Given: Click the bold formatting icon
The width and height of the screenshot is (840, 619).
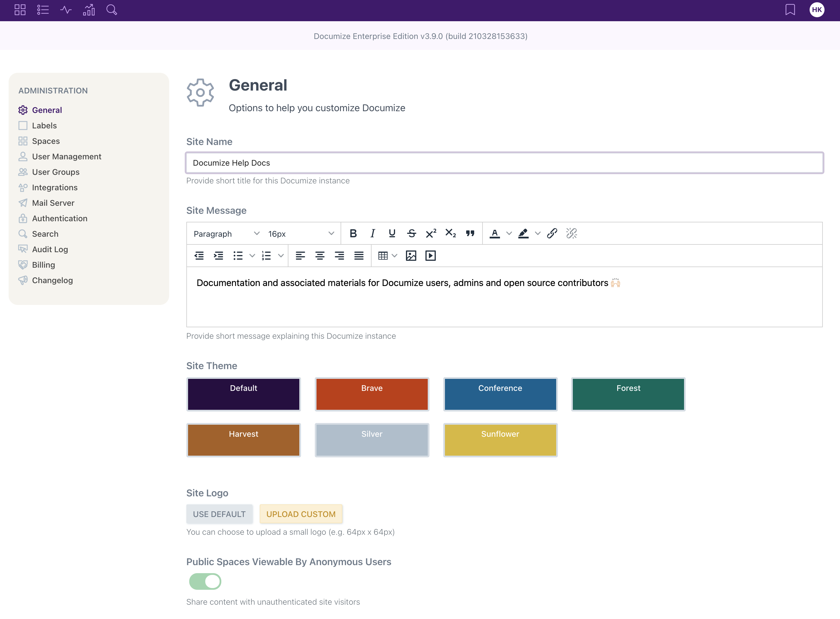Looking at the screenshot, I should [x=353, y=233].
